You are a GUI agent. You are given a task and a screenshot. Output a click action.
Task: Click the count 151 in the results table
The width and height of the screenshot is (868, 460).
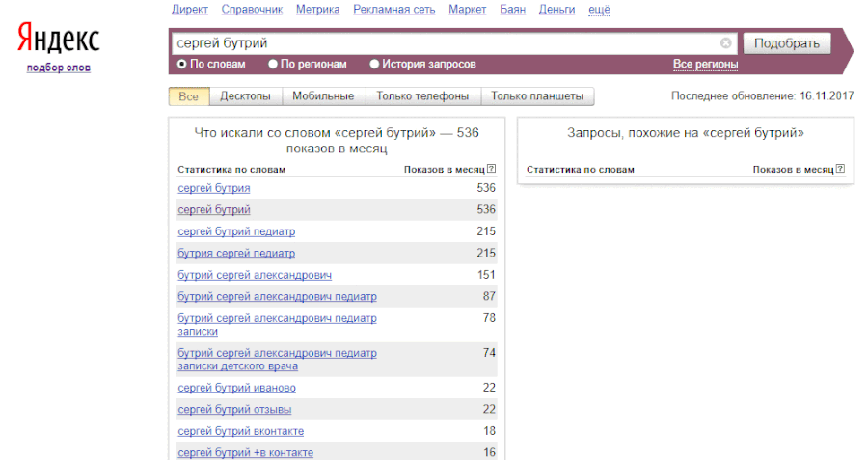pyautogui.click(x=486, y=275)
